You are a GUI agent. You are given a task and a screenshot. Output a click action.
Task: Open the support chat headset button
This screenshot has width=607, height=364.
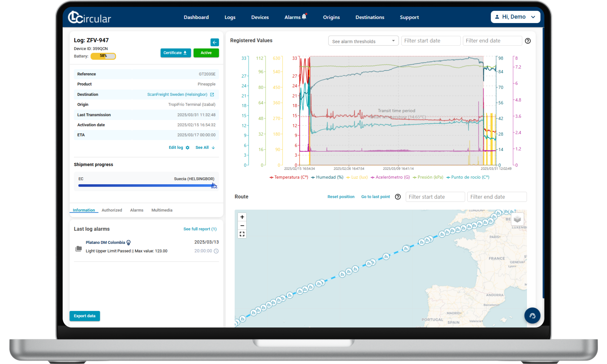tap(532, 315)
